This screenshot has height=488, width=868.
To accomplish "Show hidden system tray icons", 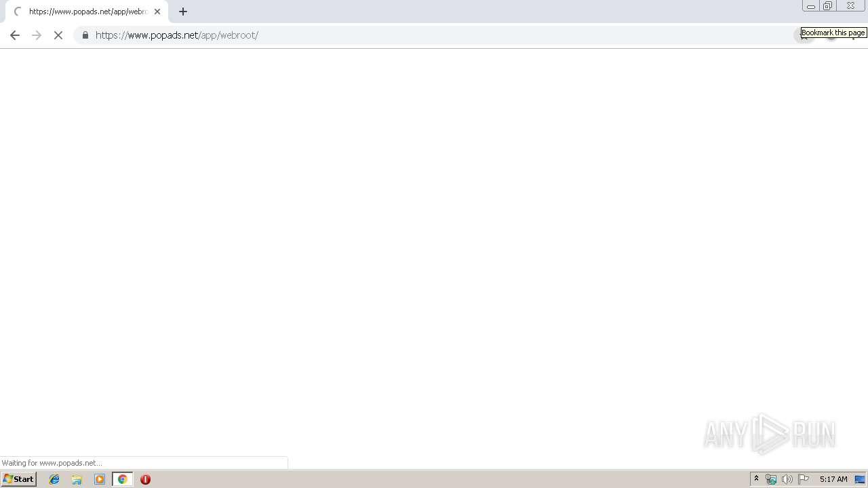I will coord(756,479).
